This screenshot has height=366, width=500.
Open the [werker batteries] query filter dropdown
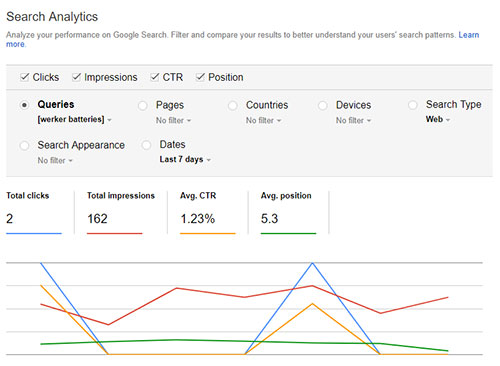tap(74, 119)
